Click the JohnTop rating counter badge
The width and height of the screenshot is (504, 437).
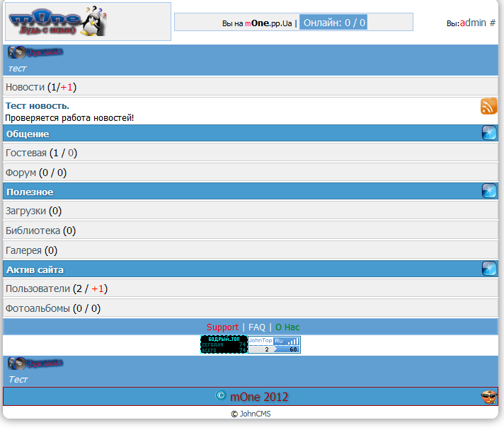coord(274,344)
